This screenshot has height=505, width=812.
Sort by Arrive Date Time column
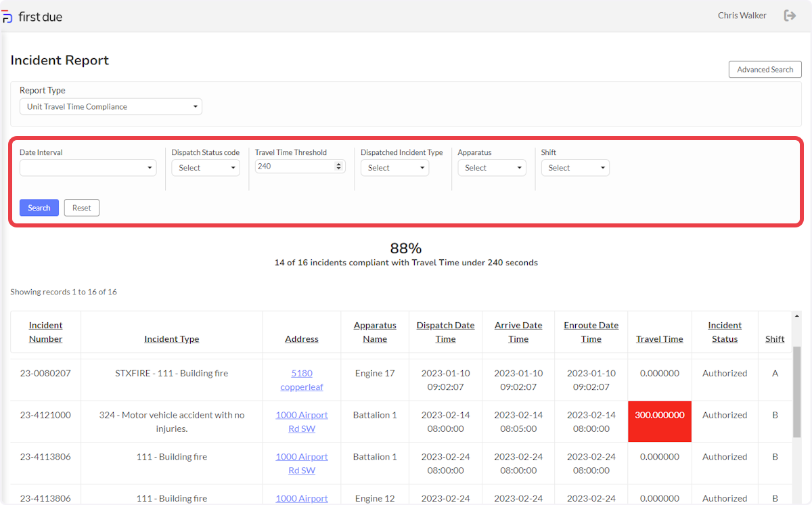pos(518,332)
